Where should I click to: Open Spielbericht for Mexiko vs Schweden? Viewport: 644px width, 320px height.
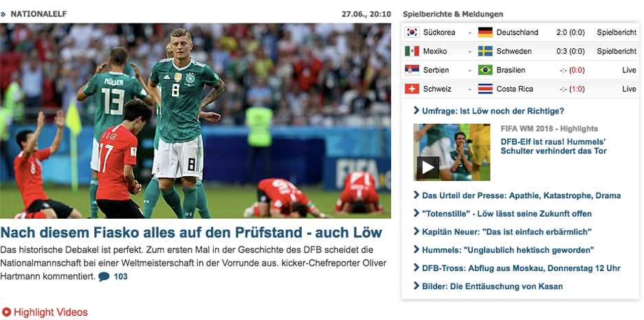(x=617, y=52)
